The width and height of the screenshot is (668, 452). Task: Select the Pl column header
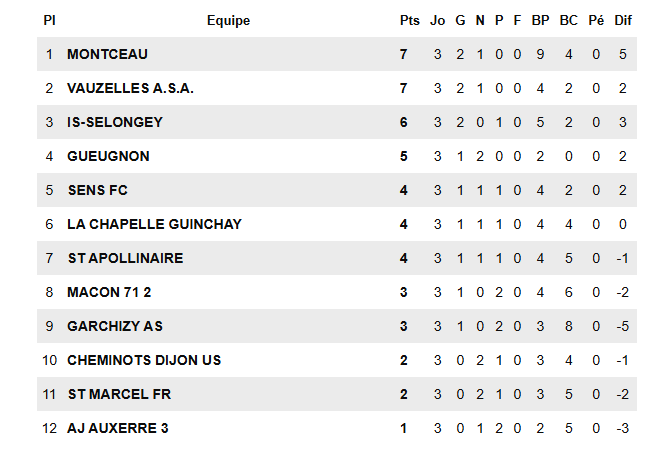(50, 20)
